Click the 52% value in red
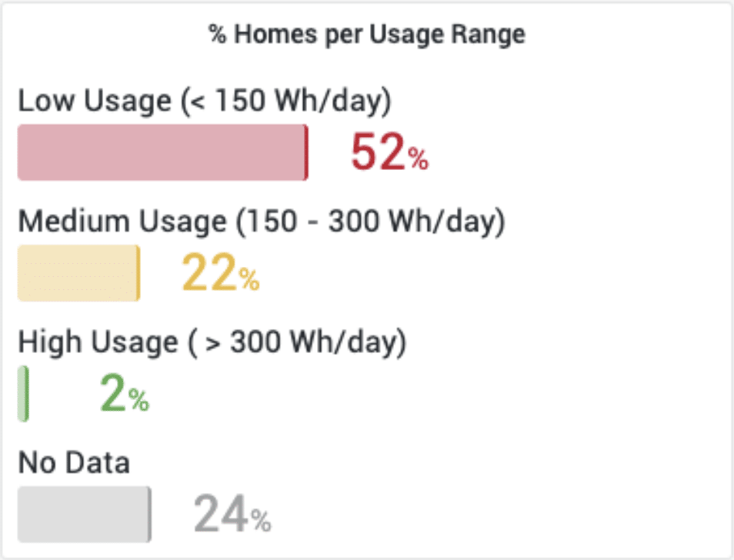The image size is (734, 560). tap(389, 152)
